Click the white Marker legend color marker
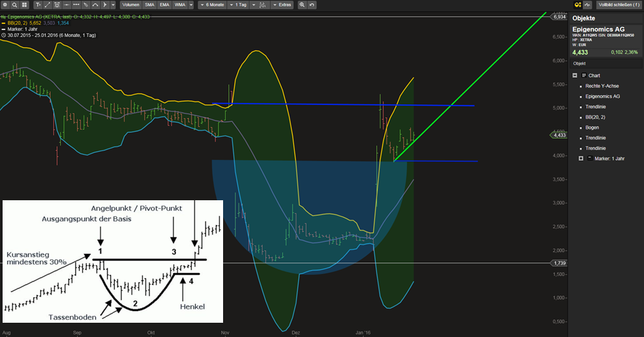The width and height of the screenshot is (644, 337). pos(4,30)
